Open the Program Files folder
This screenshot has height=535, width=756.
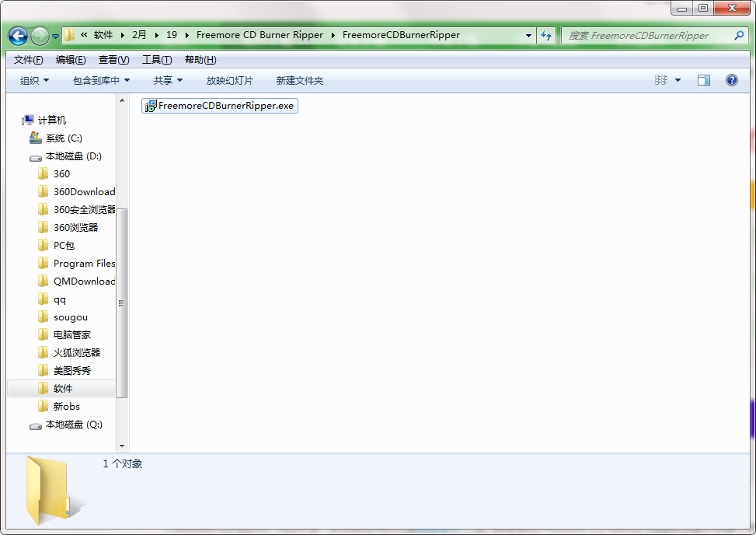77,263
